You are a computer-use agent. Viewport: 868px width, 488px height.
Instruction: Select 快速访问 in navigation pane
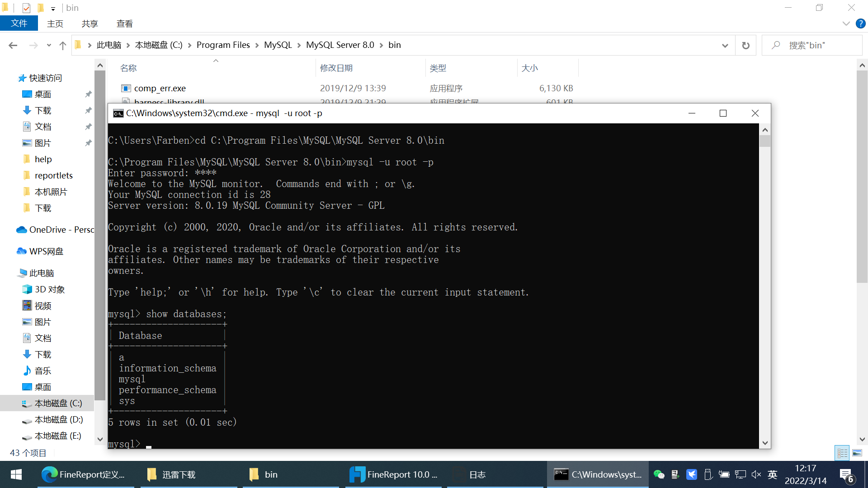[46, 78]
